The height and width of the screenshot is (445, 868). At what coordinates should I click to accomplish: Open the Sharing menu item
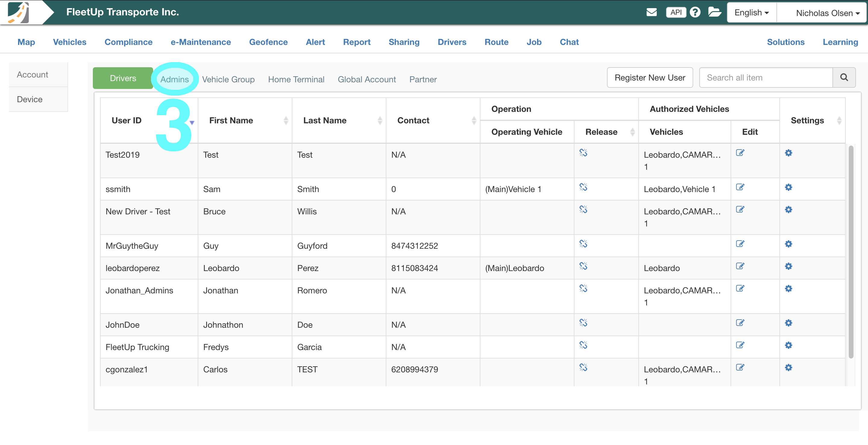pos(404,42)
